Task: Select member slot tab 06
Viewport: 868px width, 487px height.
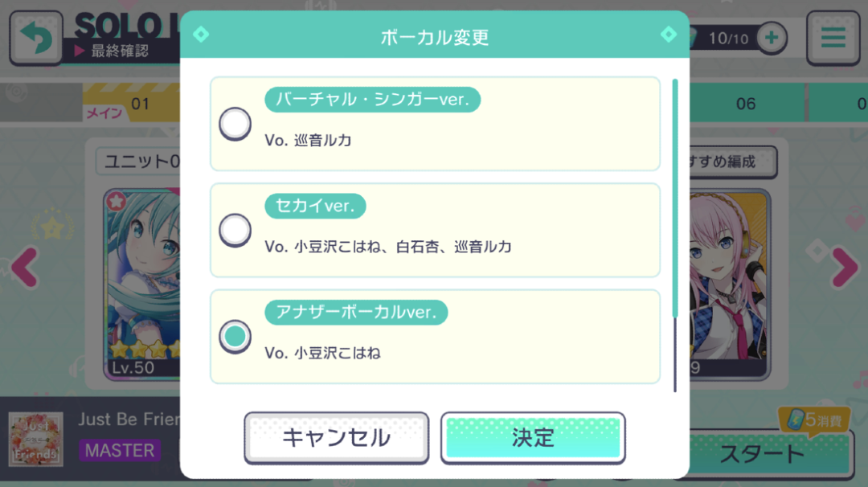Action: coord(746,104)
